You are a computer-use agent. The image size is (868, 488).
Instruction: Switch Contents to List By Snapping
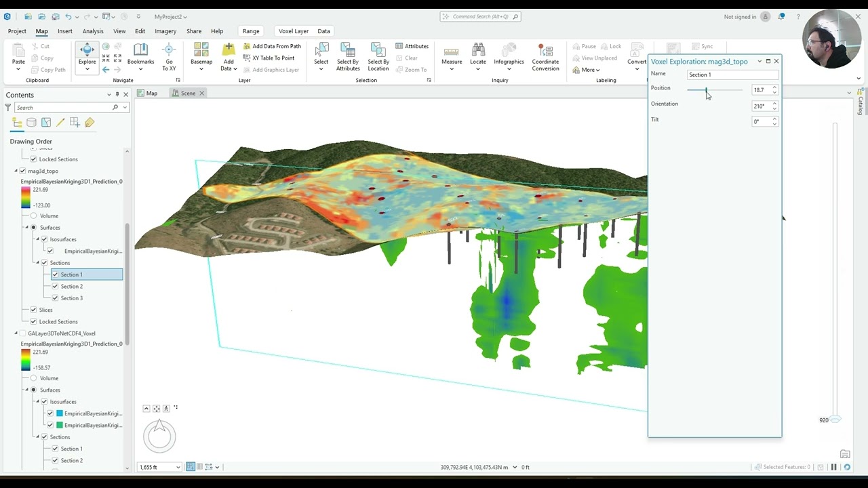(75, 123)
